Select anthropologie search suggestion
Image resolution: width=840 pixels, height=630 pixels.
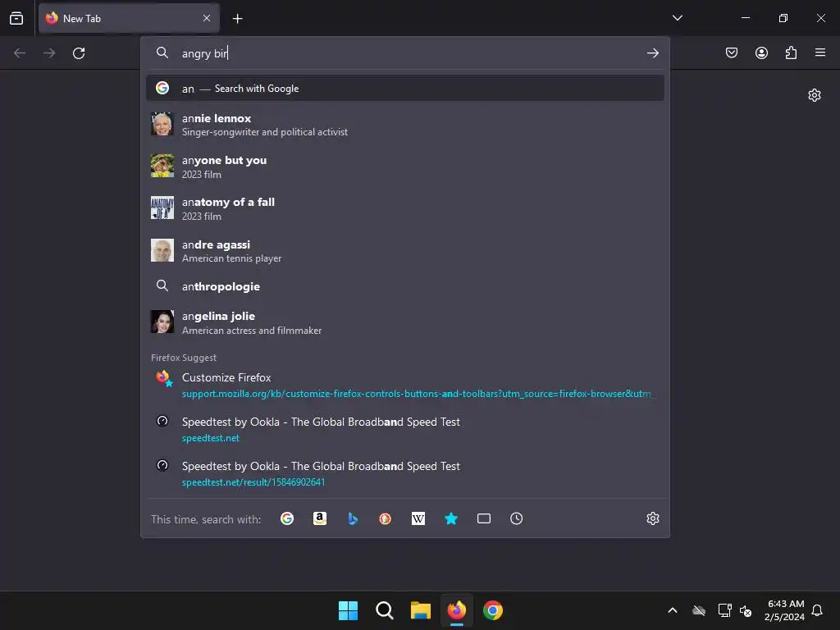click(x=405, y=286)
